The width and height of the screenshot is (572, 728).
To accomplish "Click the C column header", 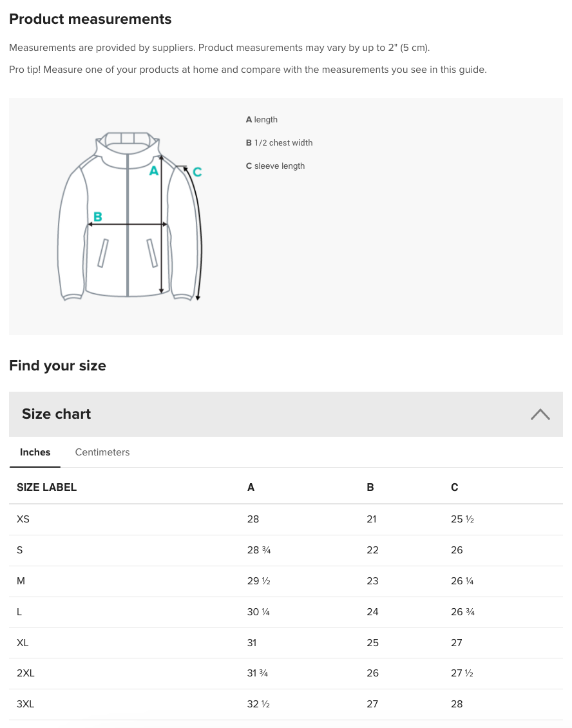I will pos(454,487).
